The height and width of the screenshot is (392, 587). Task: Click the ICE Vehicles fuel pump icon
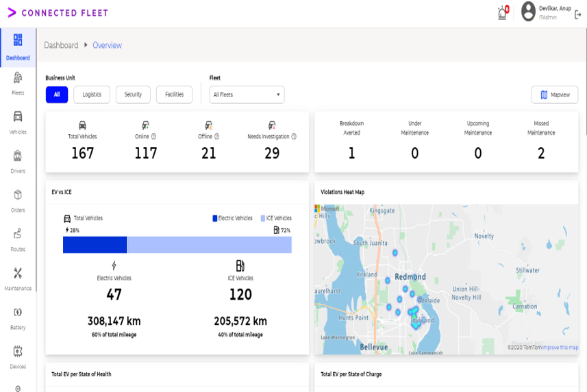tap(240, 265)
